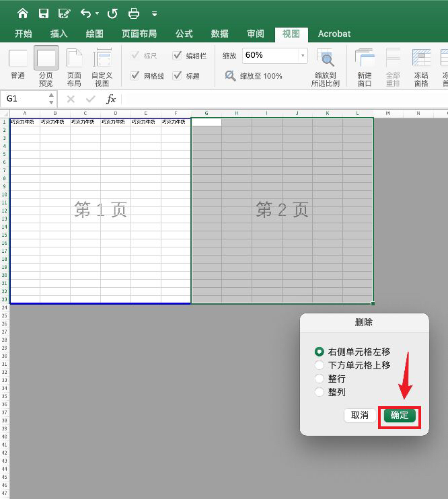Open the customize quick access toolbar menu
The height and width of the screenshot is (499, 448).
[x=155, y=13]
